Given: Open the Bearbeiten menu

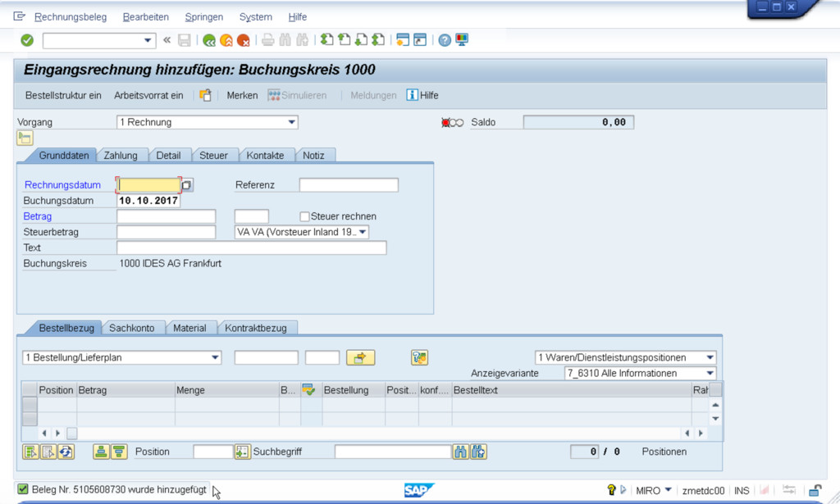Looking at the screenshot, I should click(x=146, y=17).
